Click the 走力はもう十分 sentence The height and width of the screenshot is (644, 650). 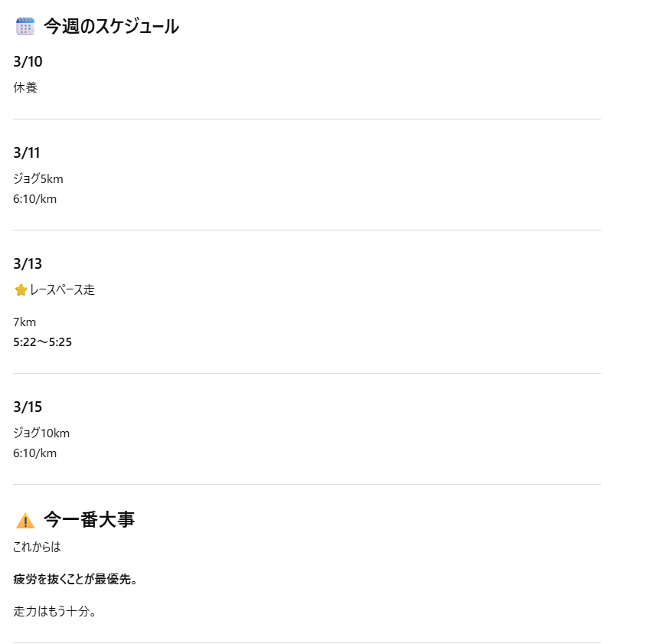point(54,612)
